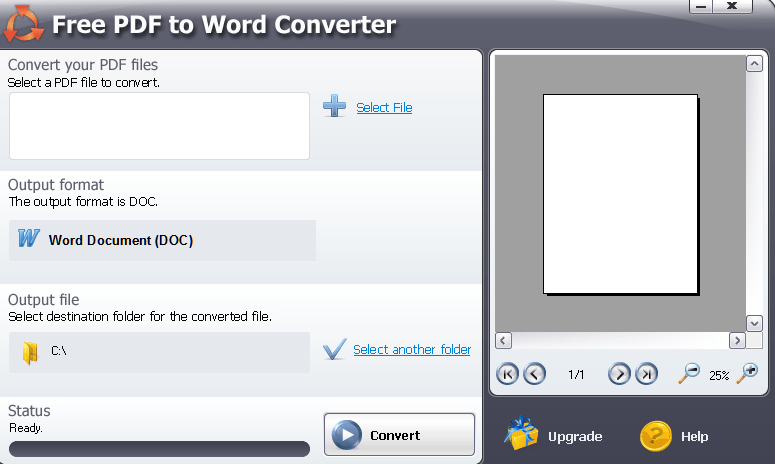The width and height of the screenshot is (775, 464).
Task: Go to last page in preview
Action: 646,374
